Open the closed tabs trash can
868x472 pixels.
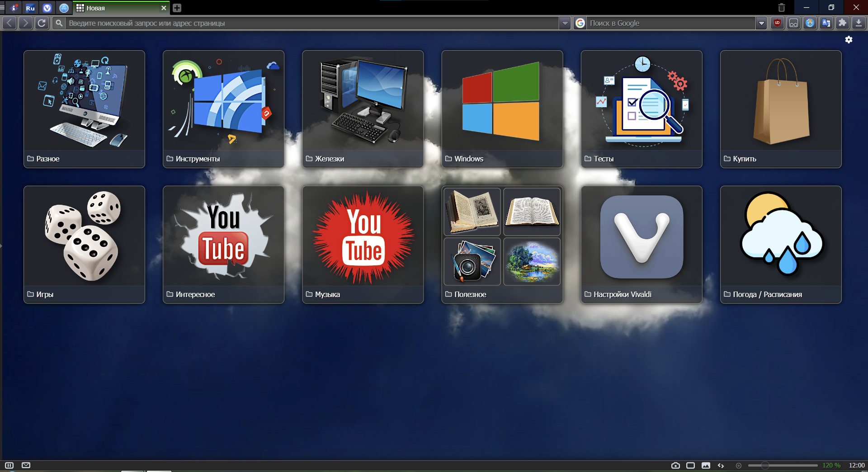coord(782,8)
